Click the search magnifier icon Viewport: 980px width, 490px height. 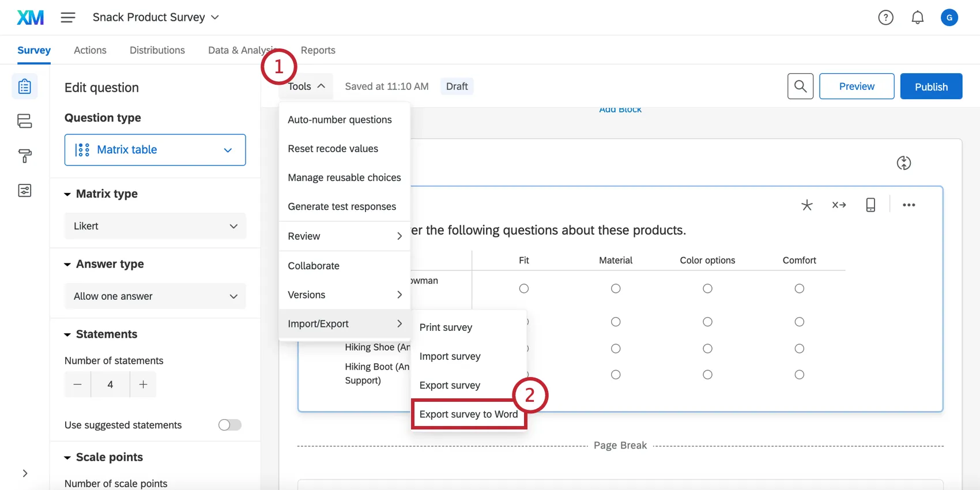pyautogui.click(x=800, y=86)
